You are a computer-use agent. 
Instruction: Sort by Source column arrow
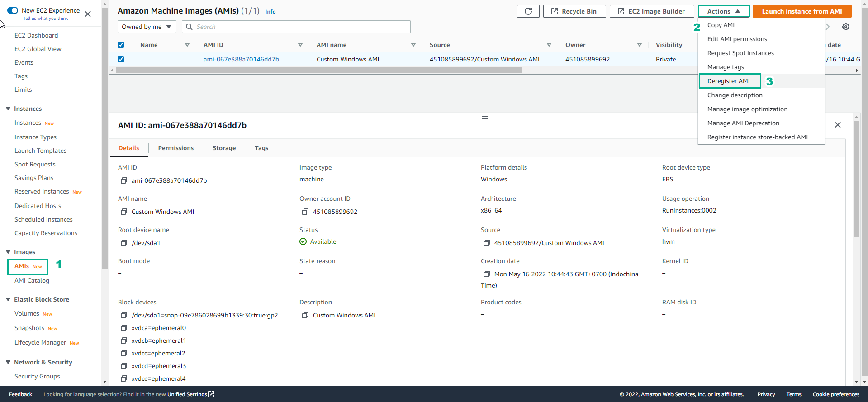[x=549, y=45]
